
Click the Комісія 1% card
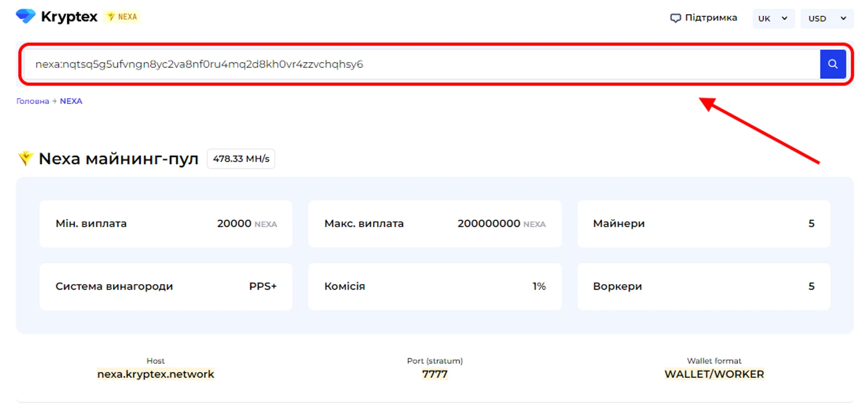pyautogui.click(x=434, y=287)
